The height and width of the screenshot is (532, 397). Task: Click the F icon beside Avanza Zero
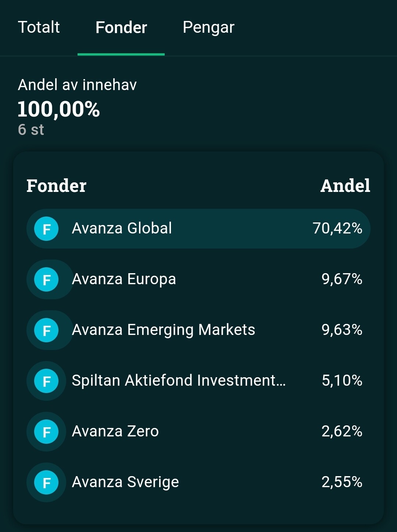(46, 432)
